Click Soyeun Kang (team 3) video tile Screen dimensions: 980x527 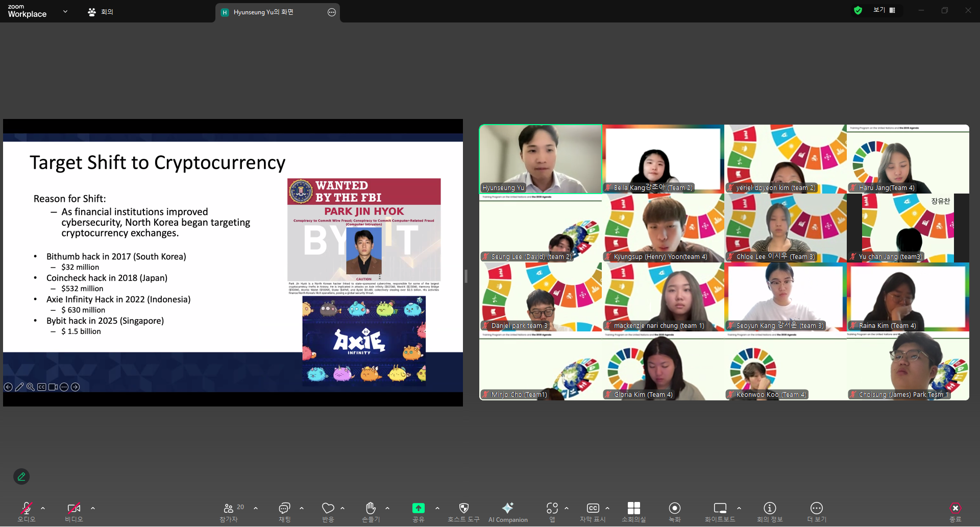786,297
